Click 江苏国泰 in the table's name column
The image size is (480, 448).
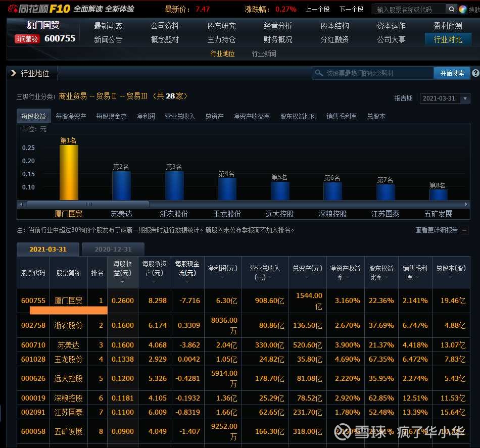(68, 412)
